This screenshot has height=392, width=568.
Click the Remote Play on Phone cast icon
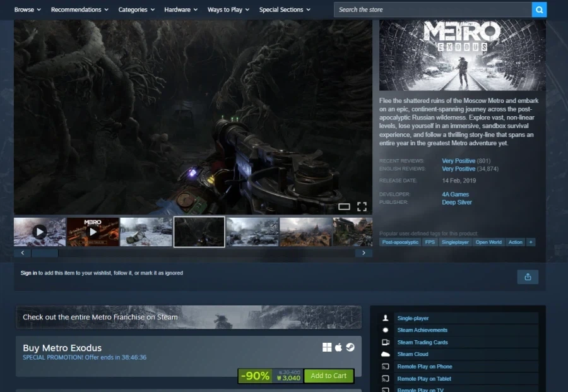pyautogui.click(x=386, y=367)
